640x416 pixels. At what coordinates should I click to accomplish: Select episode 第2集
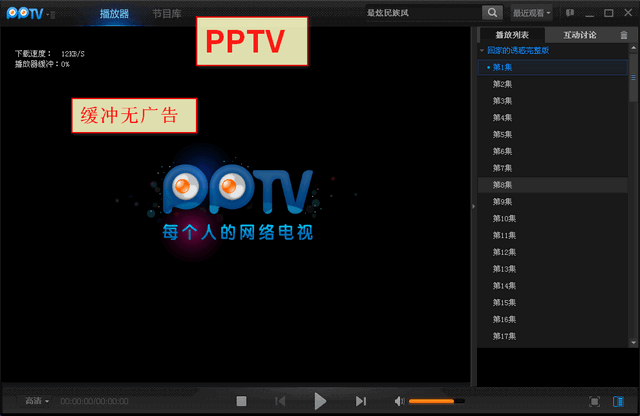[553, 84]
